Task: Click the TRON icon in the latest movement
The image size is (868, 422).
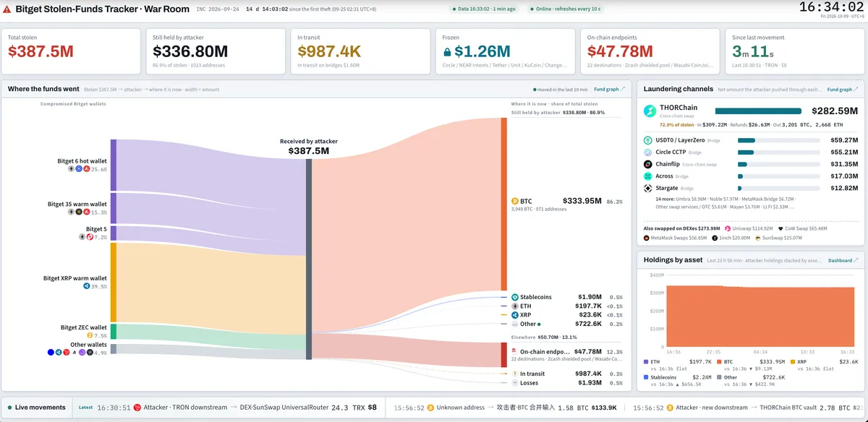Action: (x=137, y=408)
